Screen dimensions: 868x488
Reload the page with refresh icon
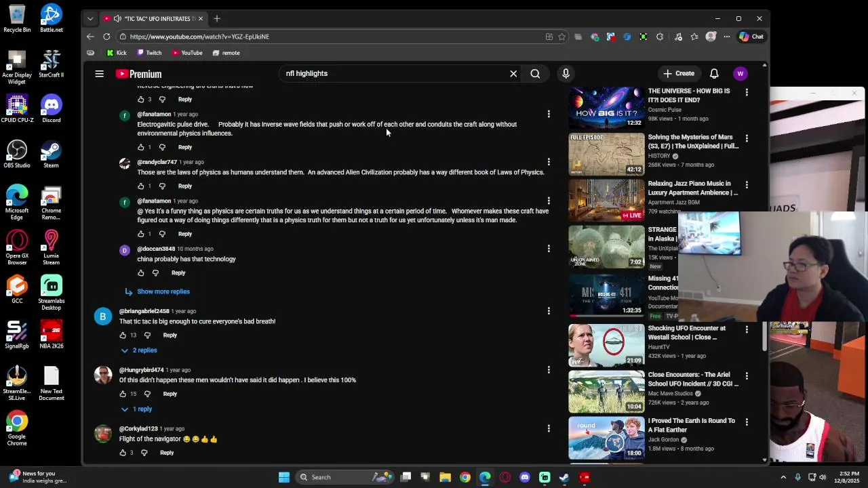pyautogui.click(x=106, y=37)
